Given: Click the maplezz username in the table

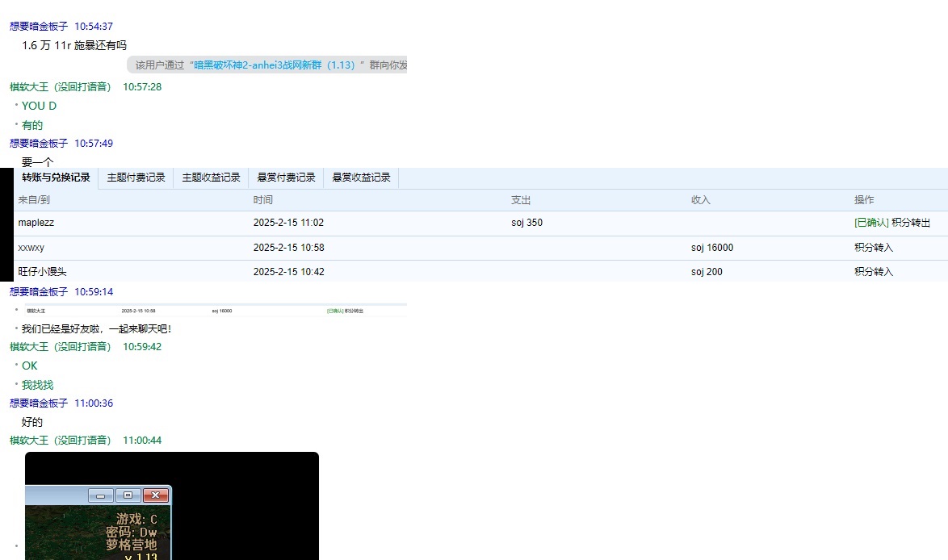Looking at the screenshot, I should 36,223.
